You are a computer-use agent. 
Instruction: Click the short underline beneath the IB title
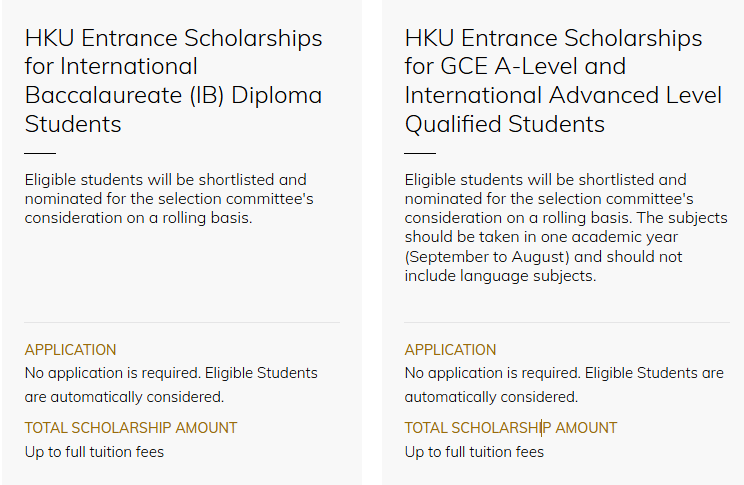click(40, 153)
